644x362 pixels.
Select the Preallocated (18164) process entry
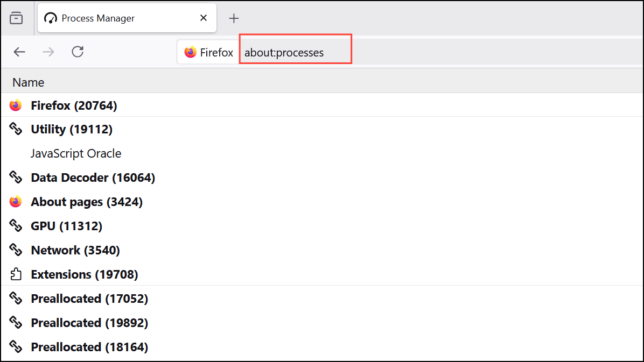pos(89,347)
